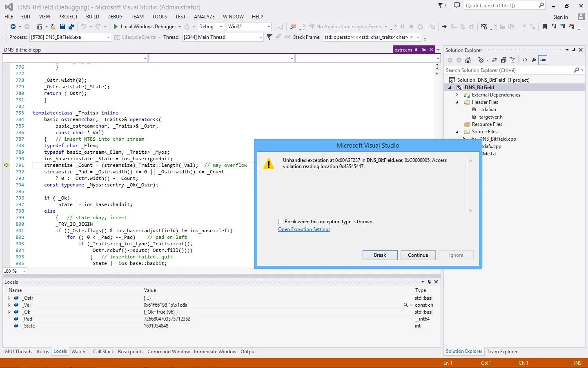This screenshot has width=588, height=368.
Task: Select stdafx.h in Solution Explorer
Action: 488,110
